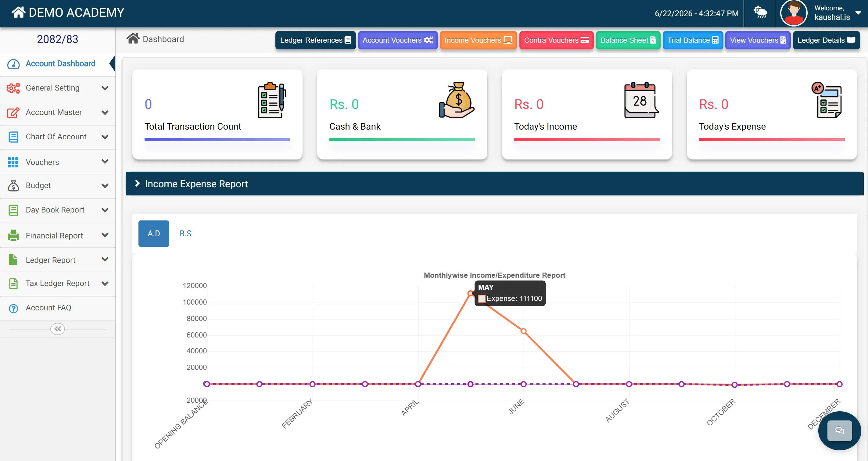Click the DEMO ACADEMY title link
This screenshot has height=461, width=868.
point(77,13)
